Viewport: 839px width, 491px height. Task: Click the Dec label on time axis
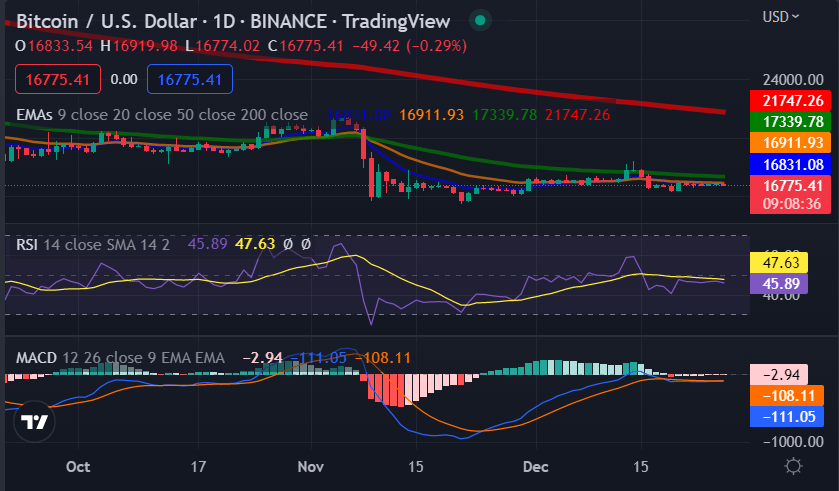(536, 467)
